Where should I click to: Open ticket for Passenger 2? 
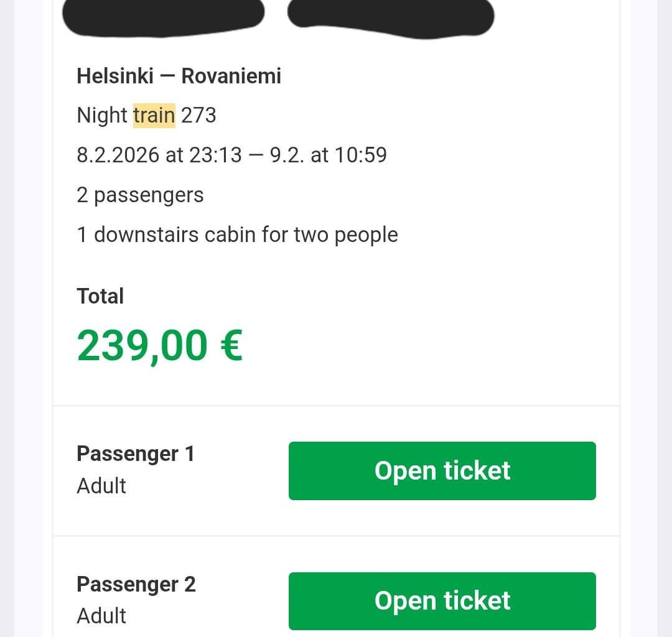pos(442,600)
